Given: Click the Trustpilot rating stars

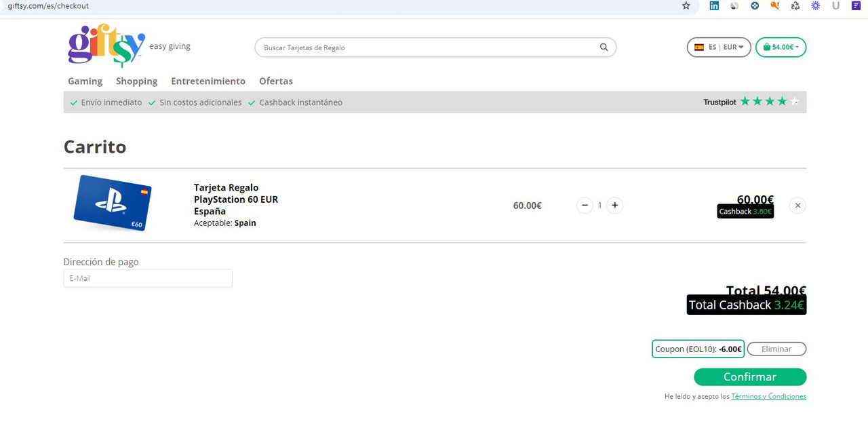Looking at the screenshot, I should pos(770,102).
